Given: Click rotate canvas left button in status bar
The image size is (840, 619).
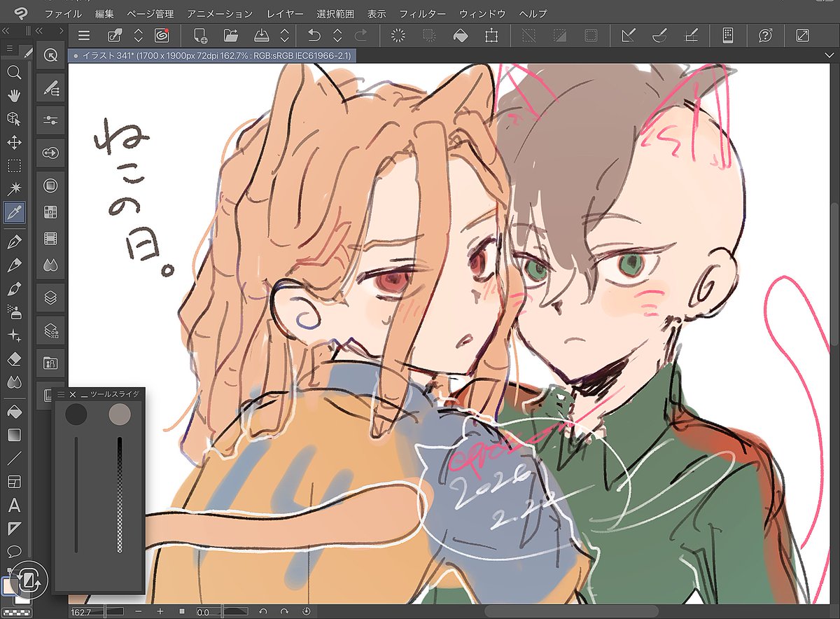Looking at the screenshot, I should 263,611.
